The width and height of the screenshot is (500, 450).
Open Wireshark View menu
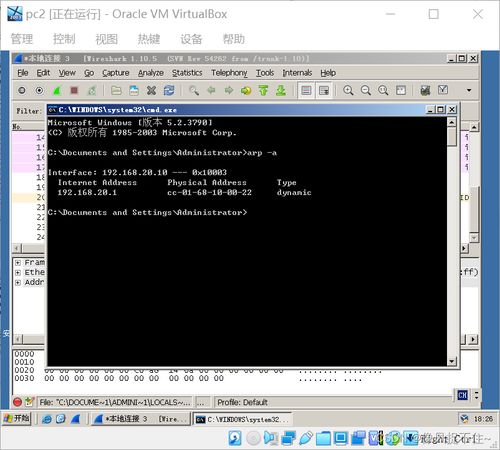click(x=67, y=73)
